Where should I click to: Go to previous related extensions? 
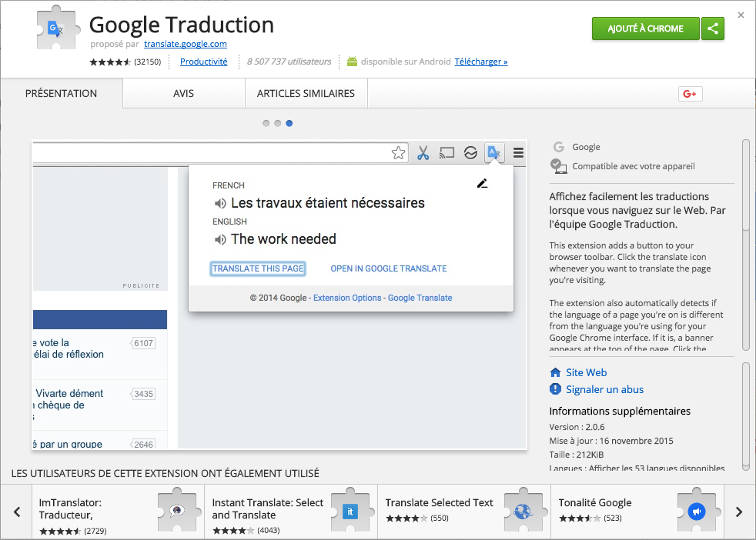click(x=17, y=512)
